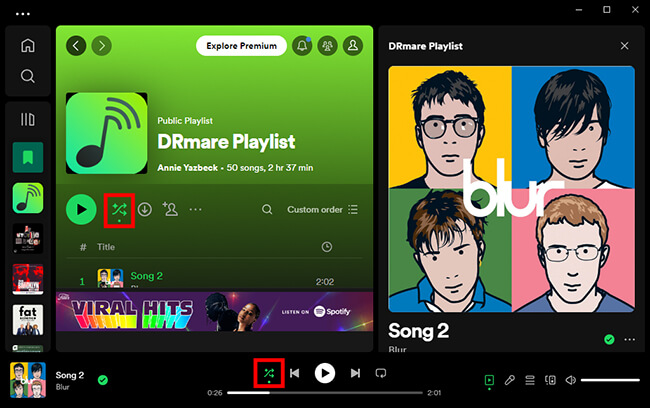Seek on the song progress bar

[325, 393]
